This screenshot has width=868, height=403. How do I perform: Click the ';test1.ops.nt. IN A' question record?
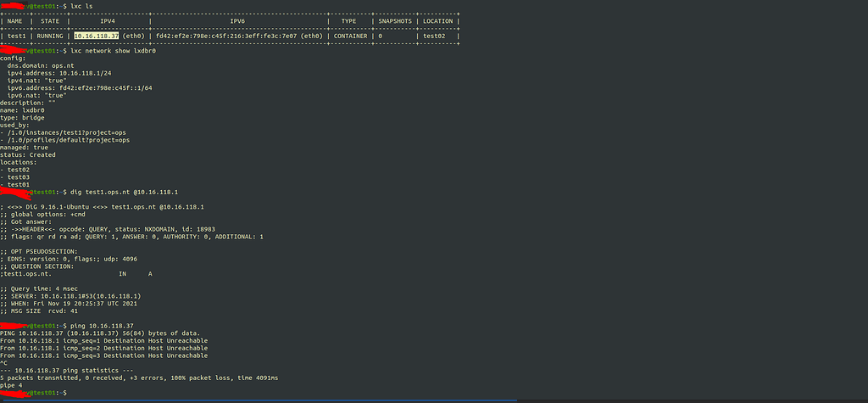click(75, 274)
